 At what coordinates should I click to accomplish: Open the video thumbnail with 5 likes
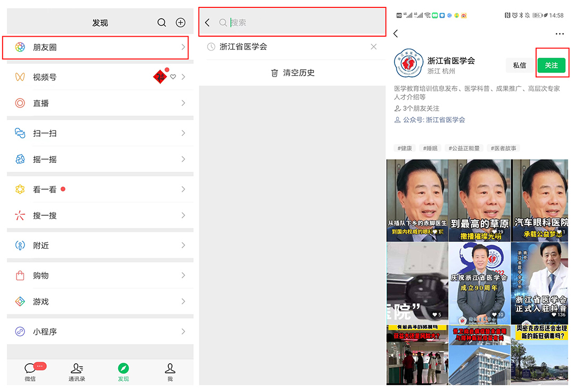(x=417, y=283)
